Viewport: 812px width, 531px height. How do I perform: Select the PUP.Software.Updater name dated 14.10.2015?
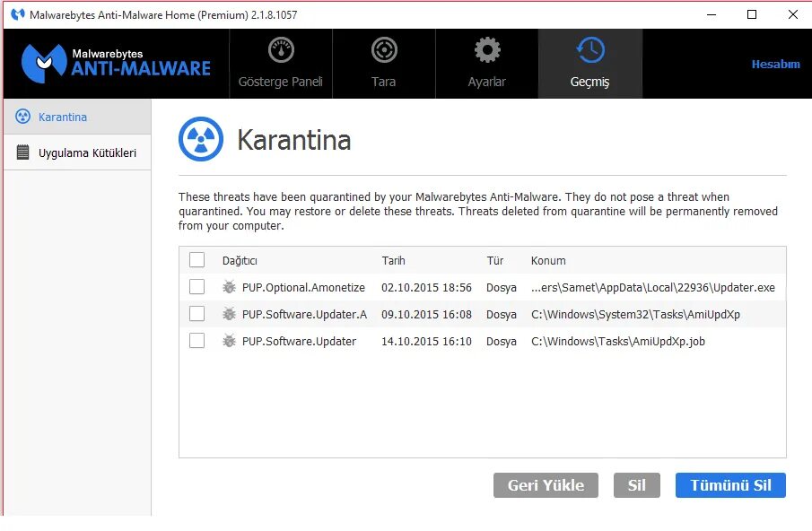(x=300, y=342)
